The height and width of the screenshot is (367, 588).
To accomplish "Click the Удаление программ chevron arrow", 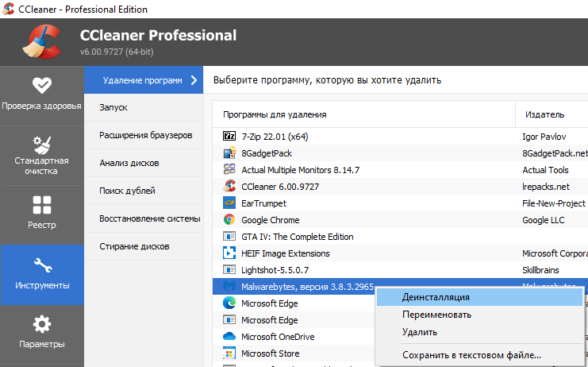I will [194, 80].
